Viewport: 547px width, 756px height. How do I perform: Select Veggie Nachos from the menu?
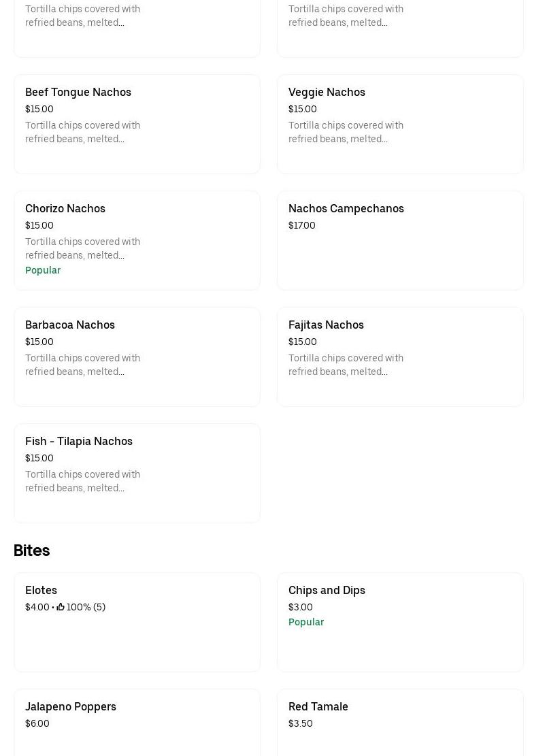(x=327, y=93)
